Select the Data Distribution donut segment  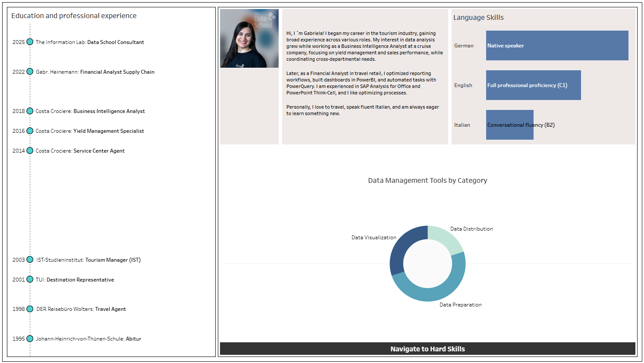point(446,238)
